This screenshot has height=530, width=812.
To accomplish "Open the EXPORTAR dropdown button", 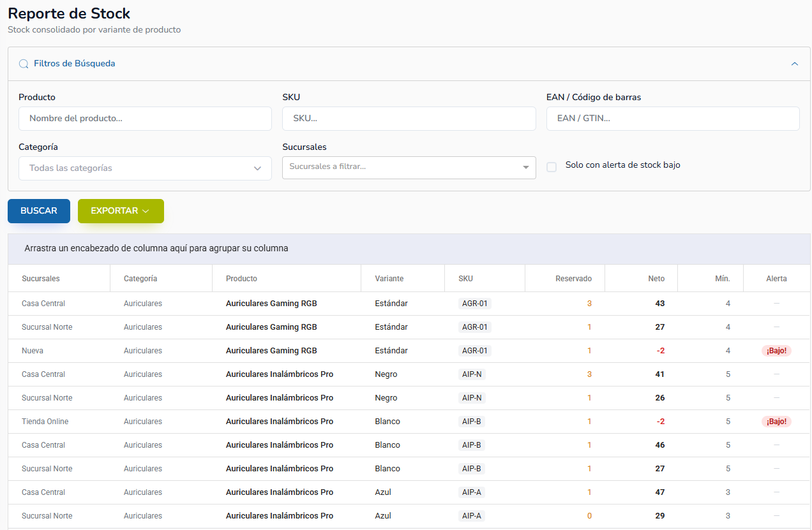I will pos(121,211).
